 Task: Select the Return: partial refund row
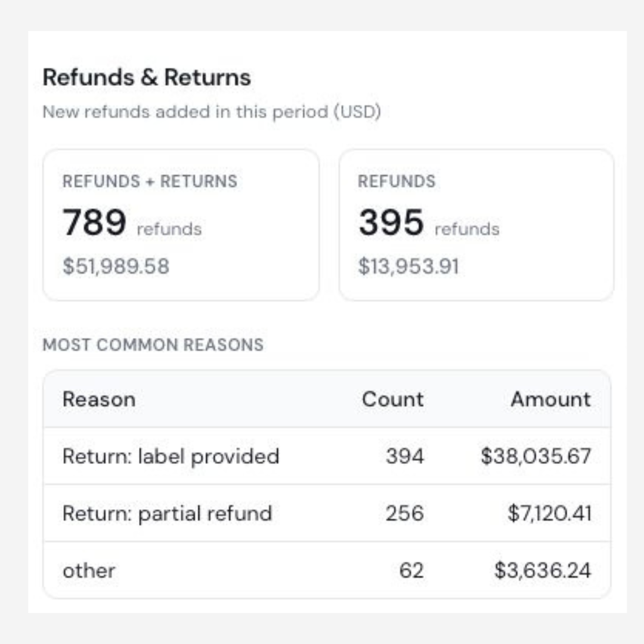pos(327,513)
